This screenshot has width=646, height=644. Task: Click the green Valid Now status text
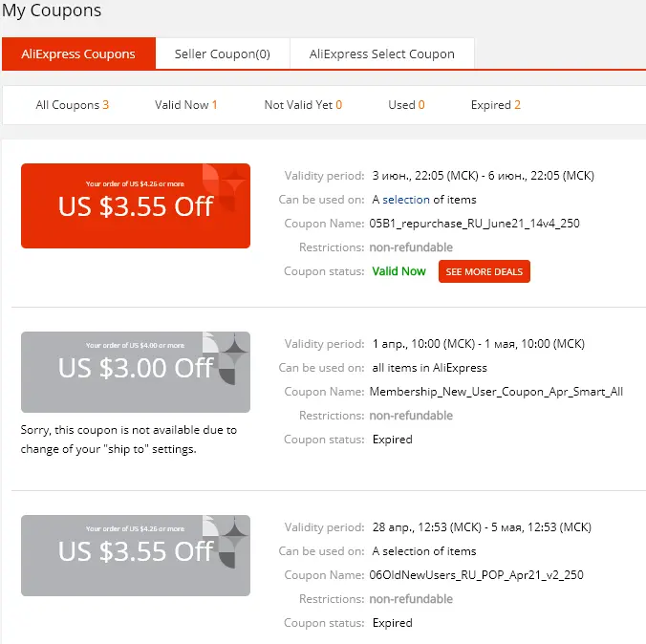pos(398,271)
